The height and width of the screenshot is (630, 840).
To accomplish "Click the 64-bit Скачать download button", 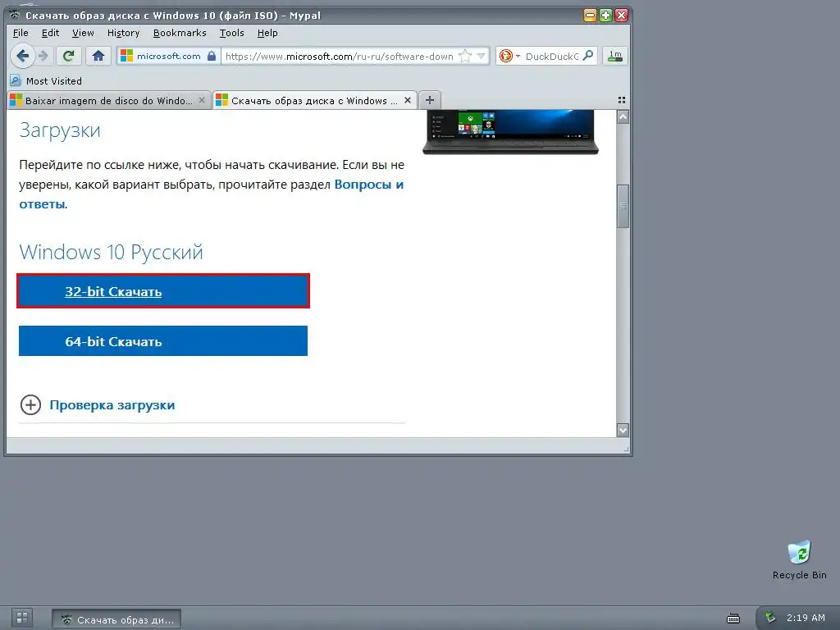I will tap(163, 340).
